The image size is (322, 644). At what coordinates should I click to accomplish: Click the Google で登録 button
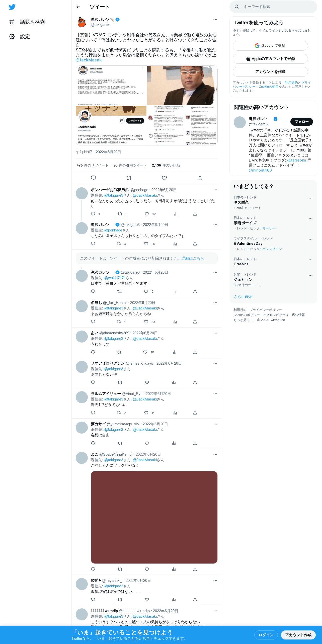tap(270, 46)
